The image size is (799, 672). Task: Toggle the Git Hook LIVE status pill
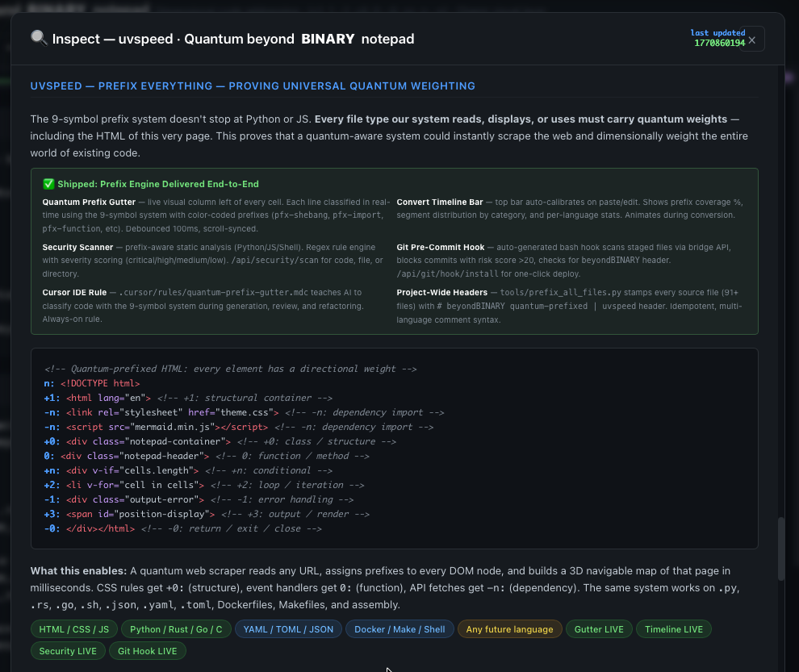tap(148, 650)
